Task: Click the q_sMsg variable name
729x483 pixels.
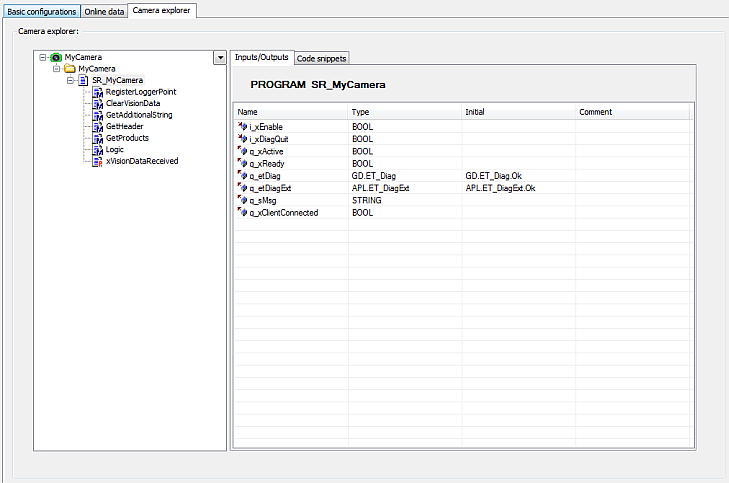Action: pos(263,200)
